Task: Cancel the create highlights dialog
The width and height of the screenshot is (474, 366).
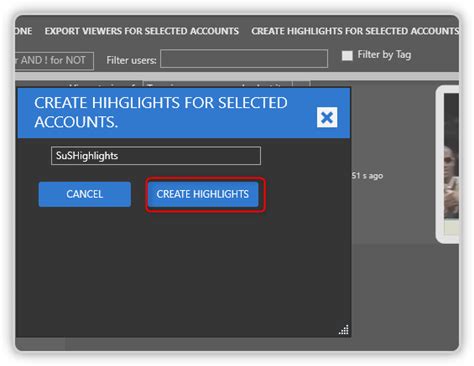Action: click(x=85, y=194)
